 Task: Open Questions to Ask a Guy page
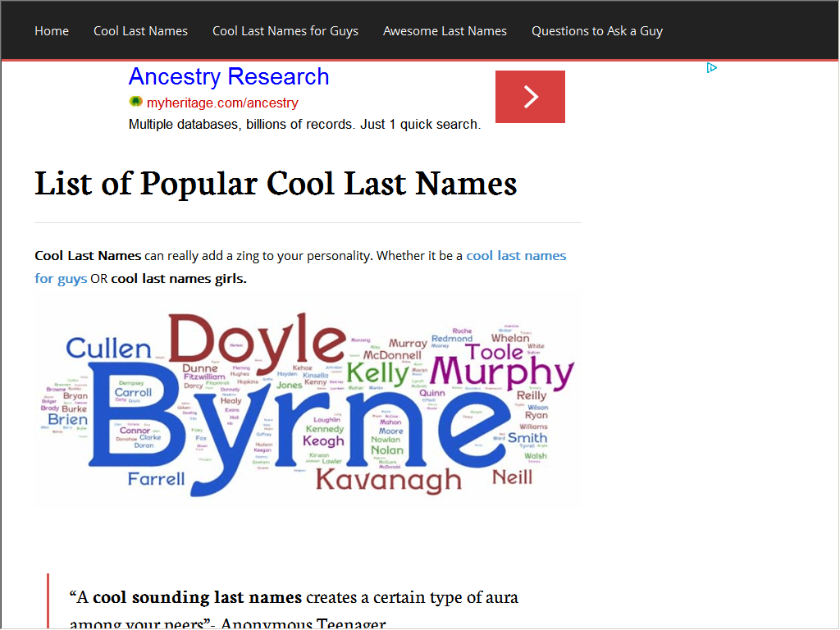[x=597, y=31]
